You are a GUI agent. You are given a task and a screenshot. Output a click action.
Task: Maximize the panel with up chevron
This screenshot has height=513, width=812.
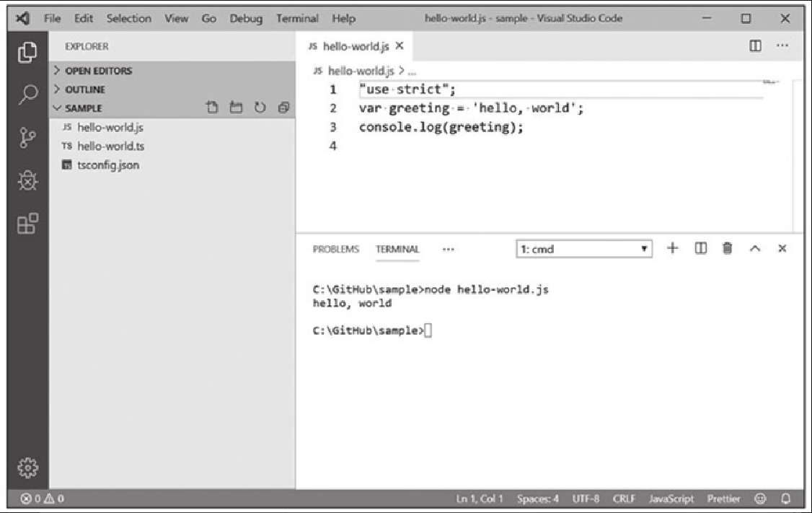click(754, 249)
